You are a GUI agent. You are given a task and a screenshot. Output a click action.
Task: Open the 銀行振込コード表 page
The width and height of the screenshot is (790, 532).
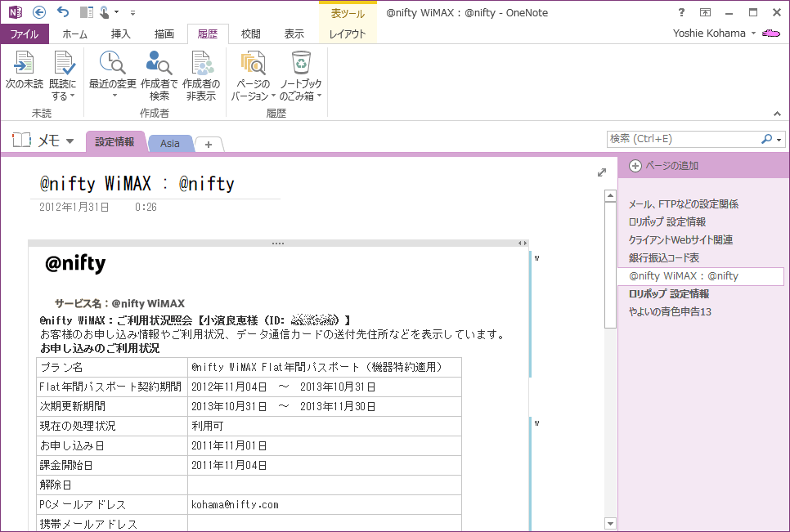[x=663, y=258]
